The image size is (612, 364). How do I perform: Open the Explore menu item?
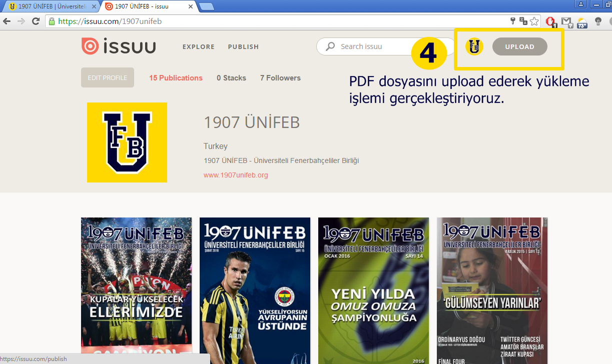198,46
